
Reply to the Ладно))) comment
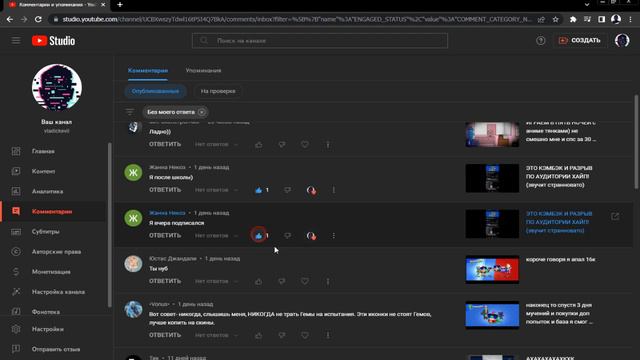165,144
